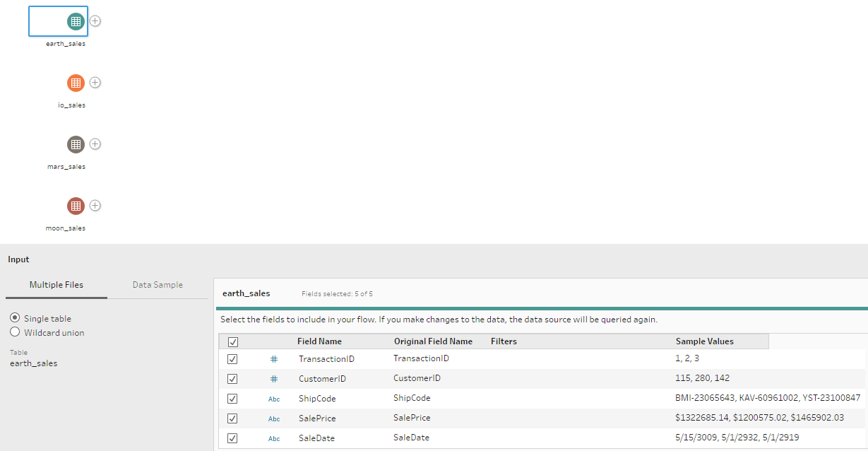
Task: Uncheck the ShipCode field checkbox
Action: [232, 398]
